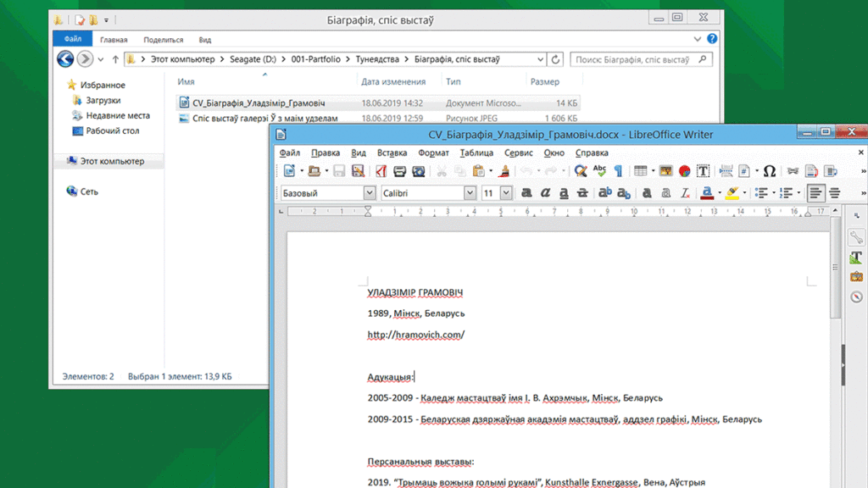Expand the Insert Table arrow
Screen dimensions: 868x488
tap(654, 171)
